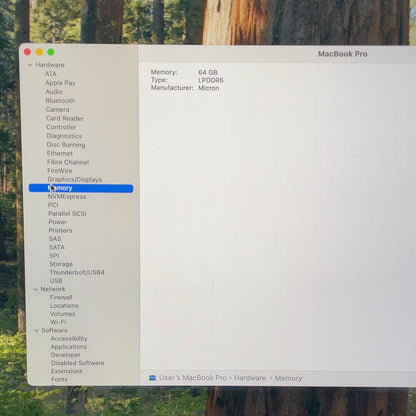Collapse the Hardware section chevron
Viewport: 416px width, 416px height.
coord(30,65)
